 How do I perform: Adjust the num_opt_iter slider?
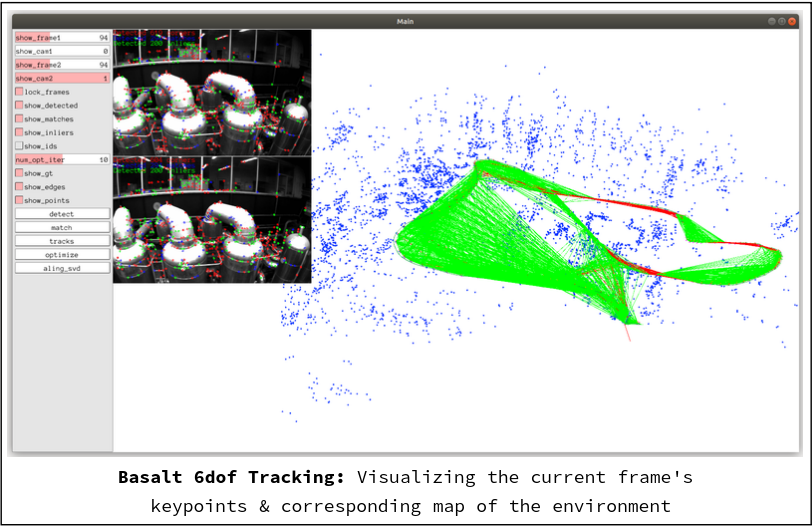pos(62,159)
